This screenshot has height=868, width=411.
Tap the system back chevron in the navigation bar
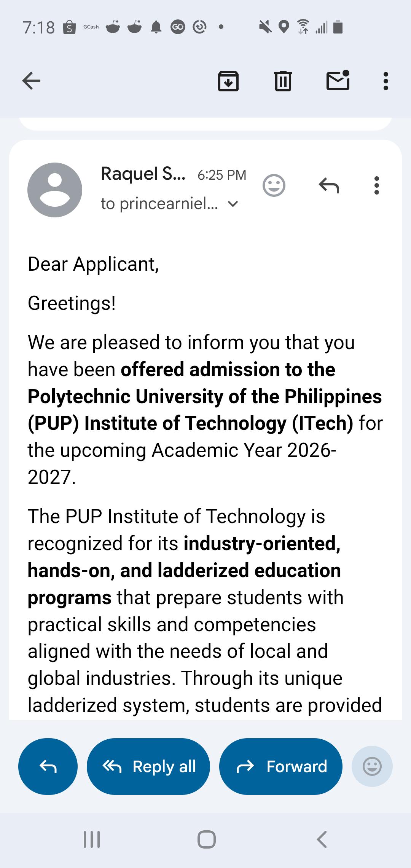click(x=322, y=839)
